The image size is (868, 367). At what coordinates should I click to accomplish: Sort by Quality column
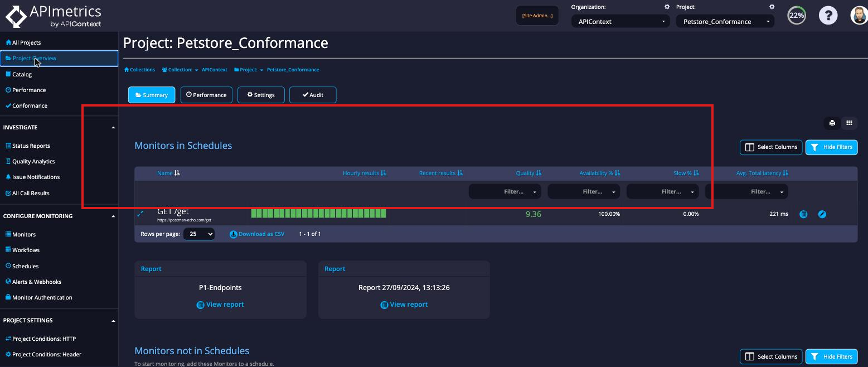(528, 173)
